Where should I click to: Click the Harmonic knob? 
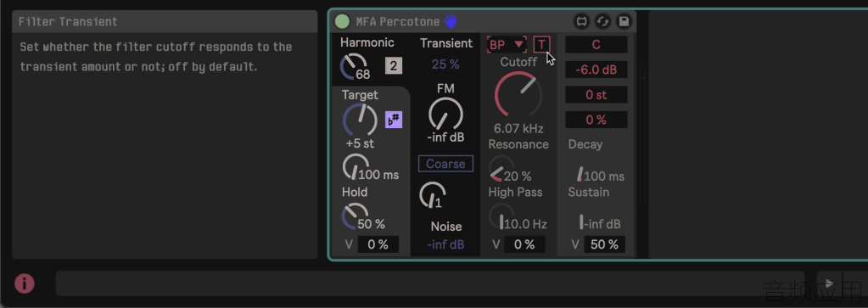(353, 67)
